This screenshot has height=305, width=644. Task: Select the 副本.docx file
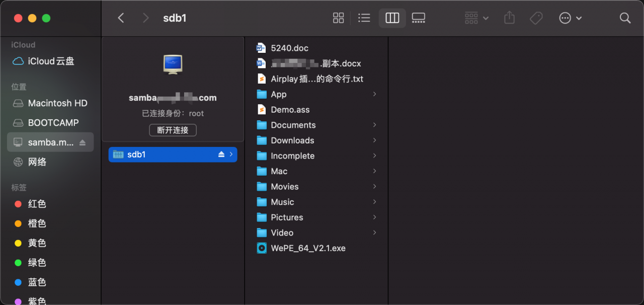(316, 63)
